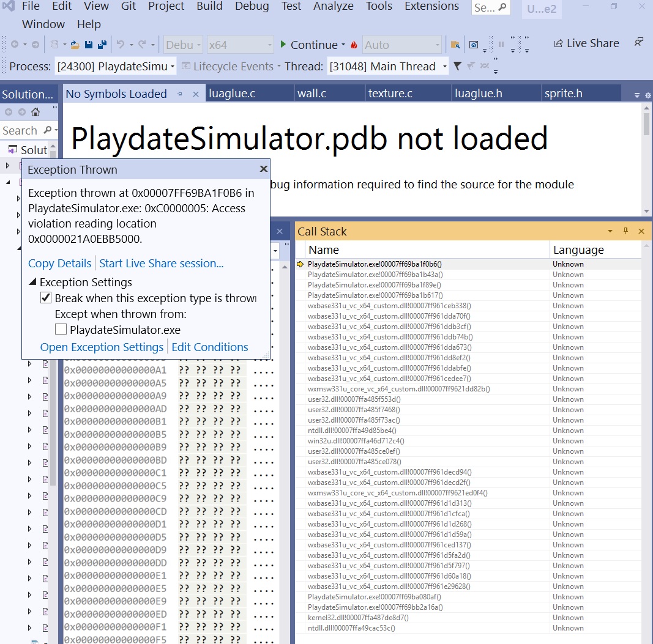Viewport: 653px width, 644px height.
Task: Click the Solution Explorer Home icon
Action: click(x=35, y=112)
